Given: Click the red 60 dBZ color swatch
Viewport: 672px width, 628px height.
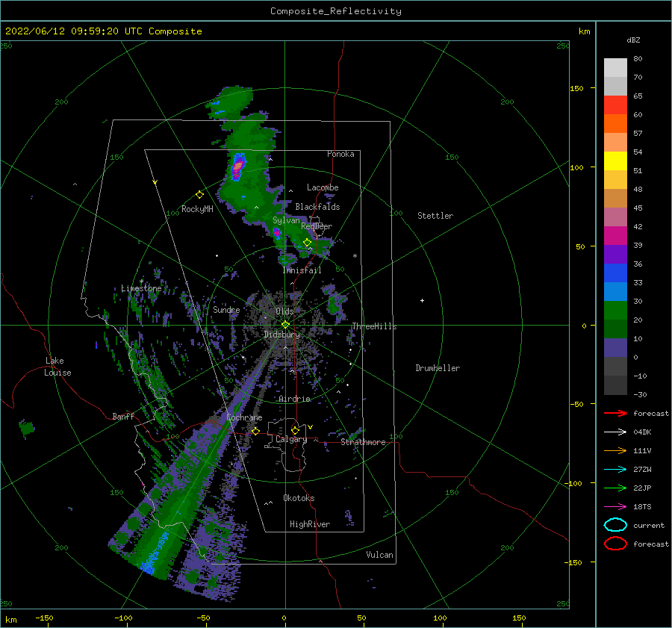Looking at the screenshot, I should click(615, 105).
